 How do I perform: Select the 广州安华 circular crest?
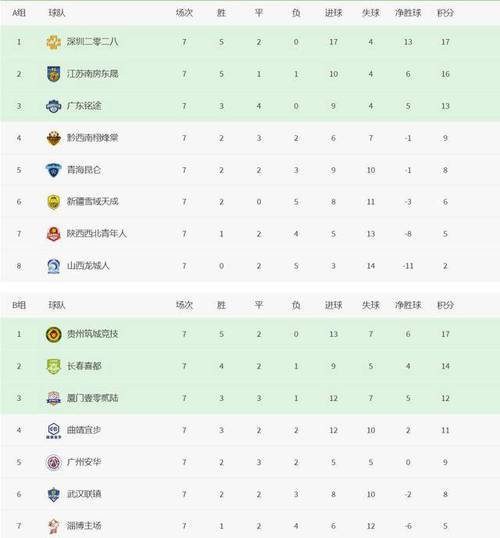point(54,462)
